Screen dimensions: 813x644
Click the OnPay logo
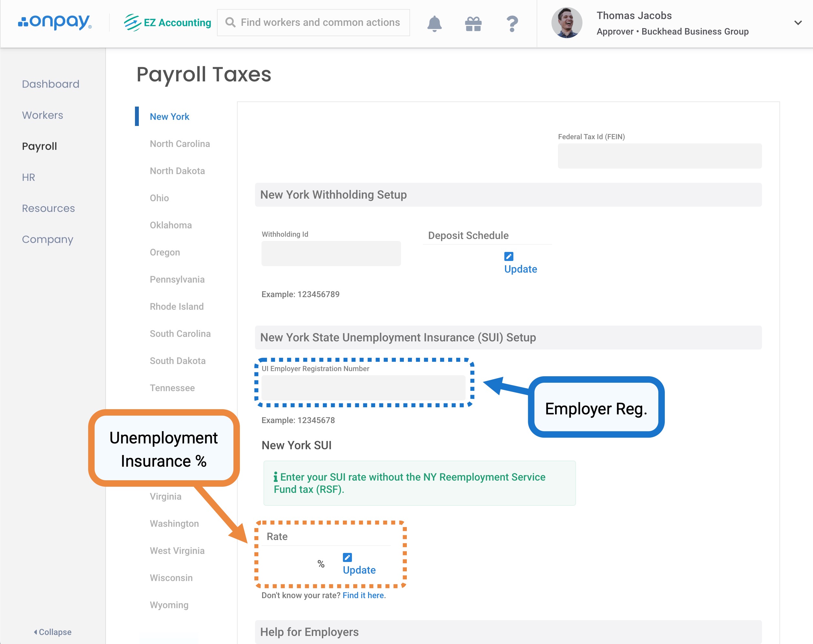55,22
